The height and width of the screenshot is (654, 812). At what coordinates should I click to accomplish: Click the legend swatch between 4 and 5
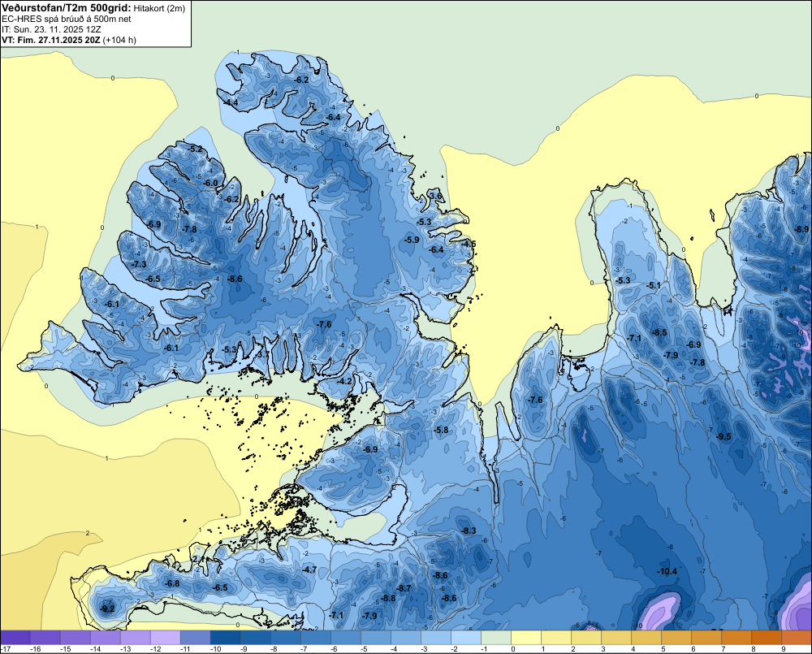[x=647, y=638]
